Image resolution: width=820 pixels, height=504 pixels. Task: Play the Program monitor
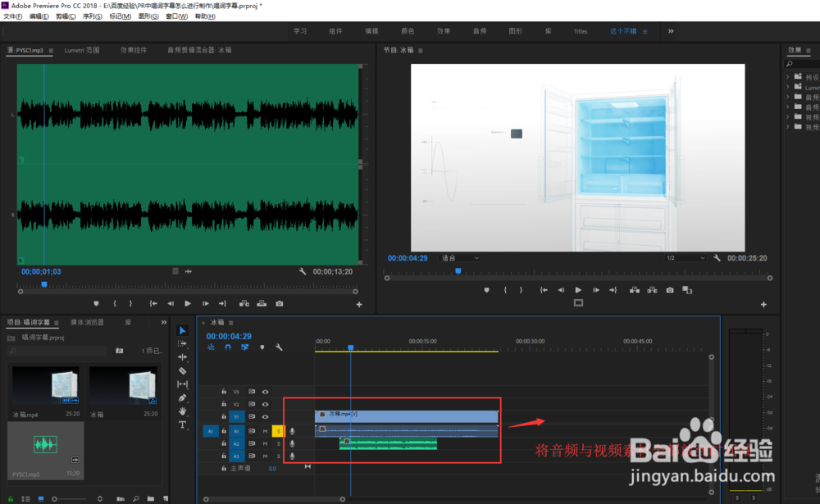tap(578, 290)
